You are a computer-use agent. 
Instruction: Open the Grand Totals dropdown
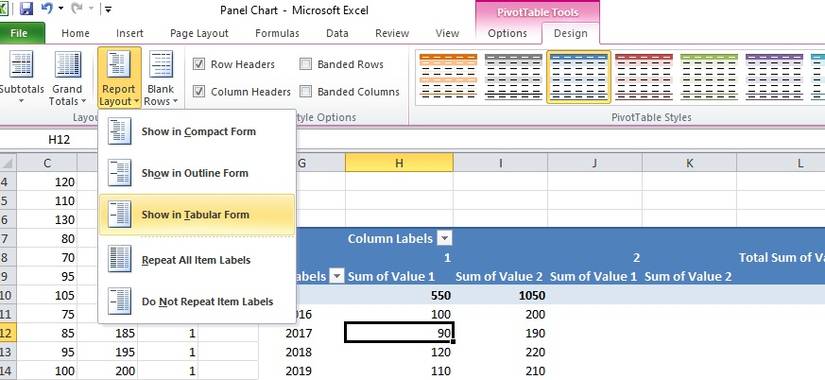pyautogui.click(x=67, y=78)
